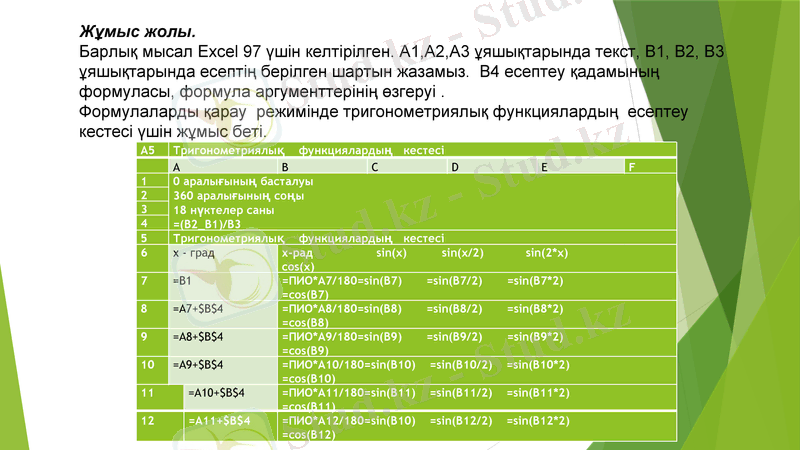This screenshot has height=450, width=800.
Task: Select the "=A10+$B$4" cell in row 11
Action: coord(216,392)
